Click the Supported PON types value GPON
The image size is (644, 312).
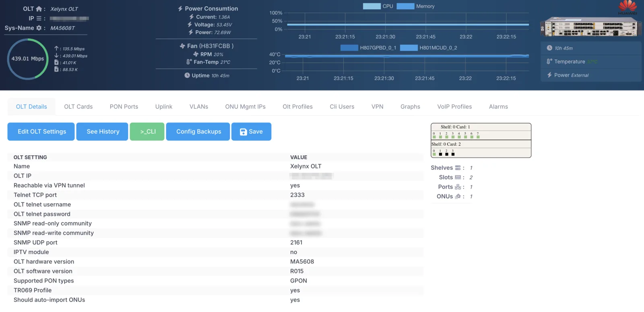click(299, 281)
